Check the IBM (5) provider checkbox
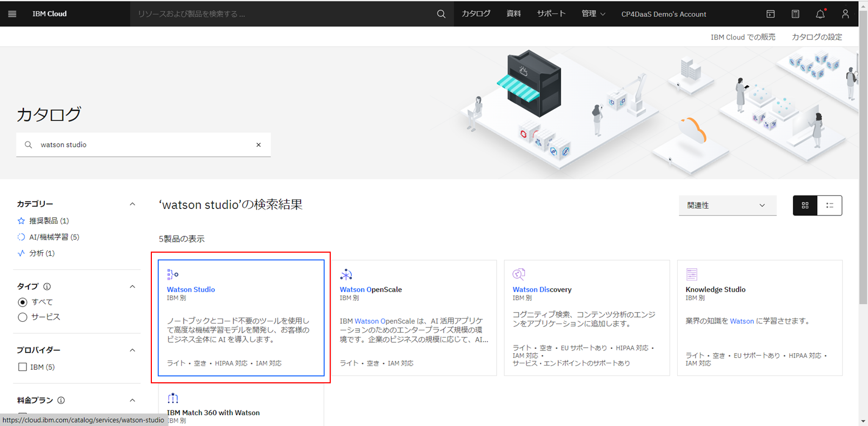868x426 pixels. (x=22, y=367)
